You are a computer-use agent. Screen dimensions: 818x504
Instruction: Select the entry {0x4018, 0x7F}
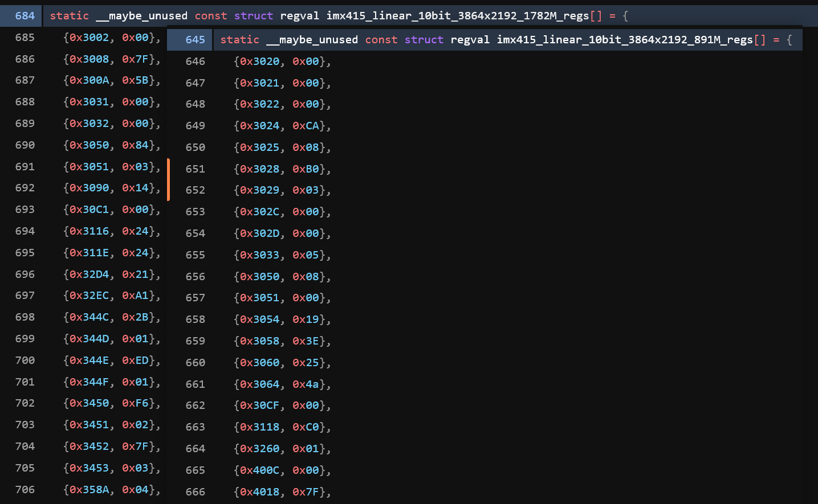(x=282, y=492)
